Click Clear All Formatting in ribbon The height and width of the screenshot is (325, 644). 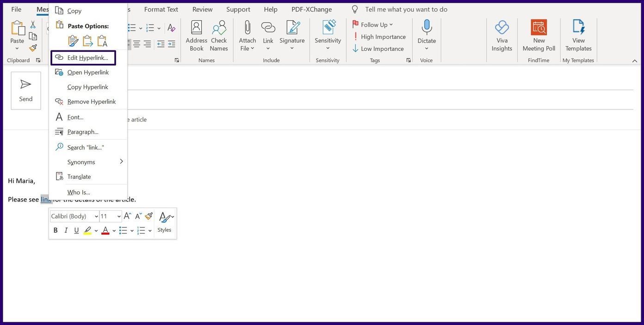click(171, 28)
